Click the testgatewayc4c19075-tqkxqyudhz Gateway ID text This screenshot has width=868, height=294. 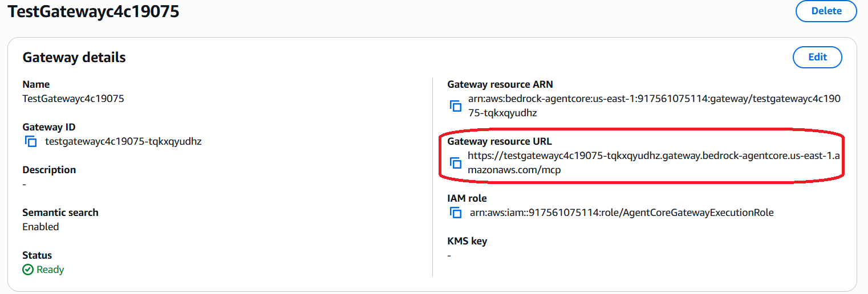123,141
